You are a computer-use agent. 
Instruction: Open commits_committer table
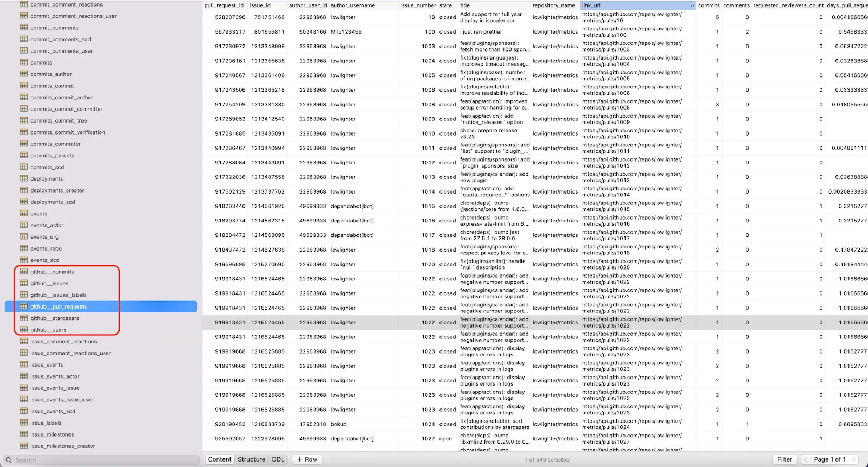(55, 144)
